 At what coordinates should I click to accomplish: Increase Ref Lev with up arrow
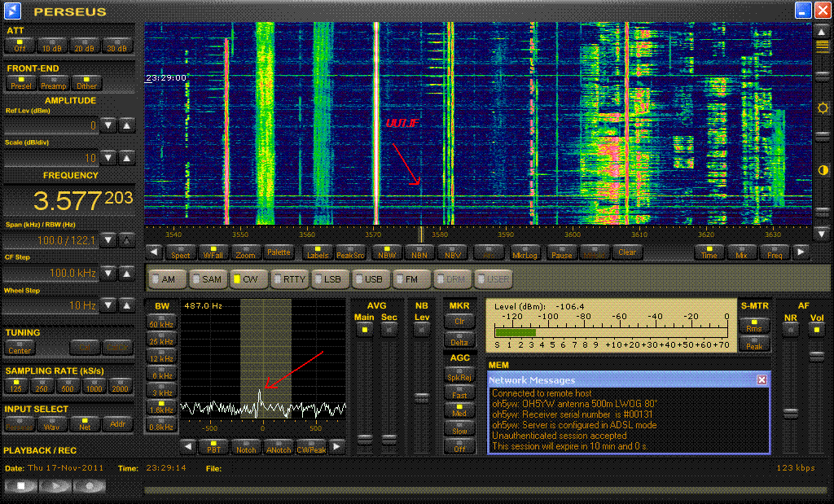coord(126,125)
